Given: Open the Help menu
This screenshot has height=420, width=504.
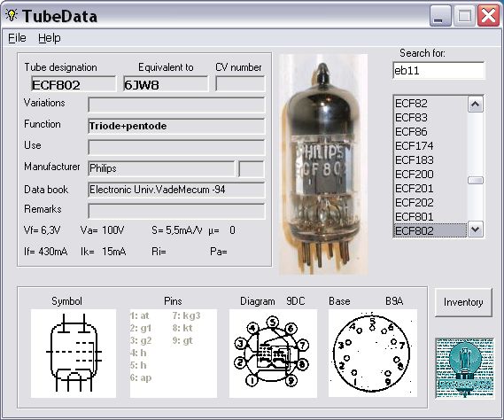Looking at the screenshot, I should (50, 38).
